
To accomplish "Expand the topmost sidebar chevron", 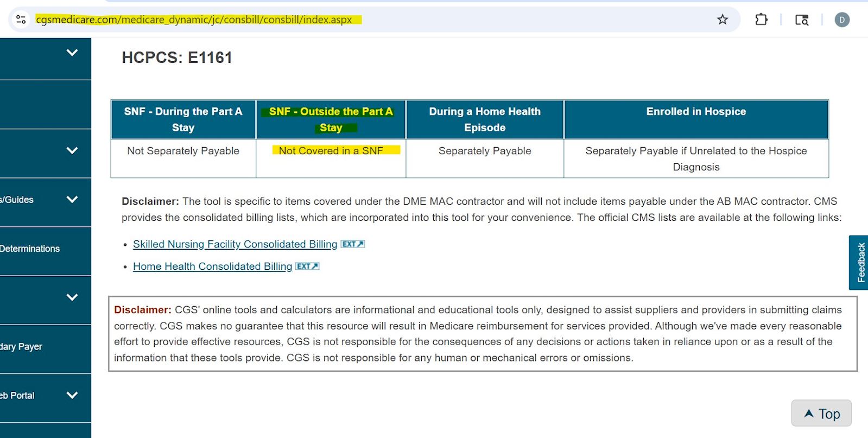I will (x=72, y=53).
